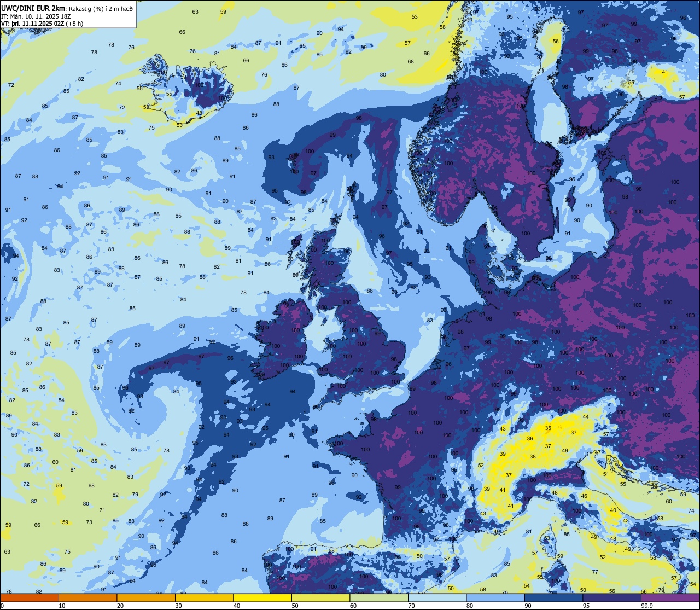Click the "41" value in the northeast yellow patch
700x610 pixels.
[x=665, y=72]
